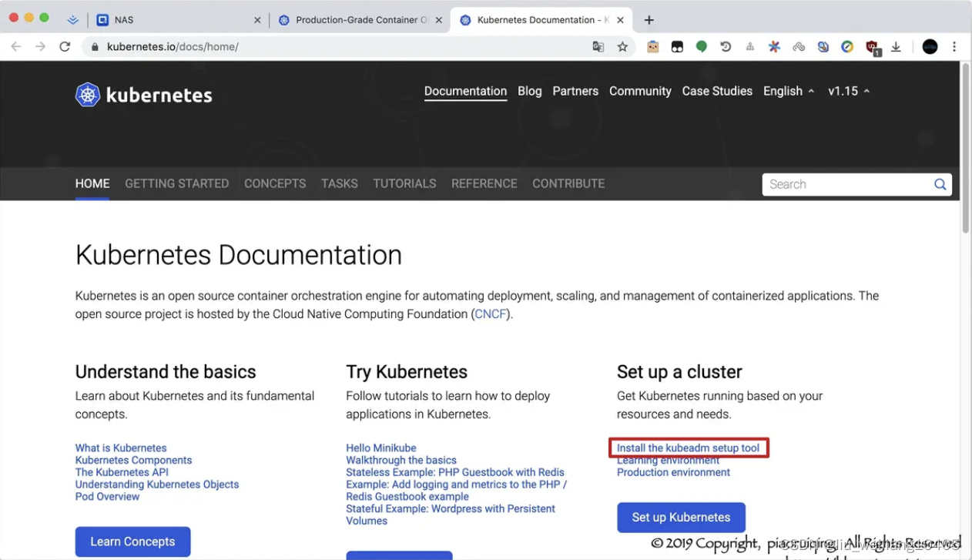Click the page's vertical scrollbar
This screenshot has width=972, height=560.
[966, 148]
